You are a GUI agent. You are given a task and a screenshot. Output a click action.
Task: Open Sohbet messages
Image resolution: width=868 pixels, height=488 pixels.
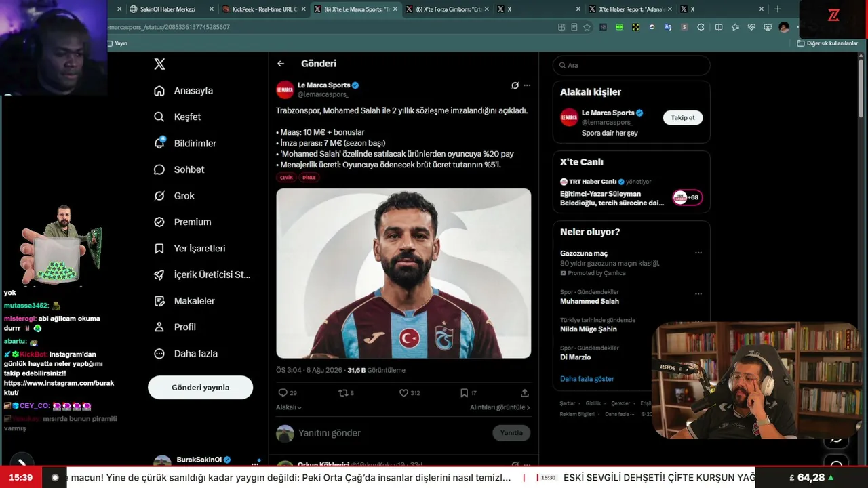coord(179,169)
